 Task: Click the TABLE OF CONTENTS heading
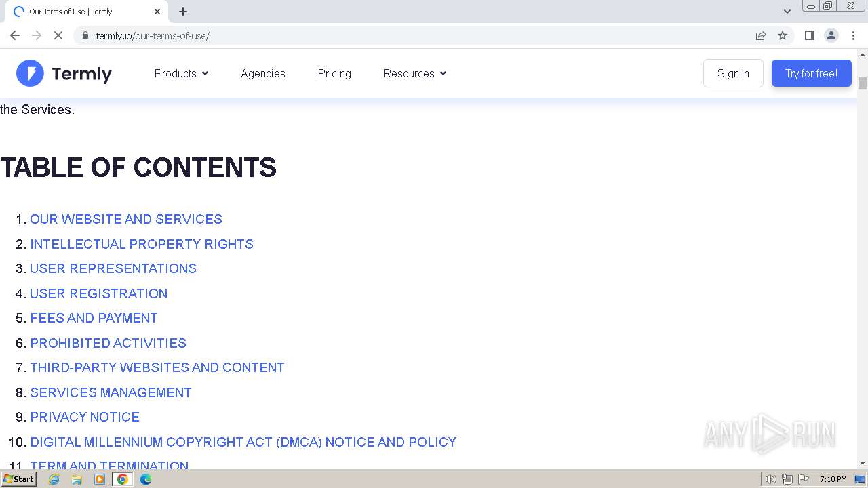pos(138,167)
